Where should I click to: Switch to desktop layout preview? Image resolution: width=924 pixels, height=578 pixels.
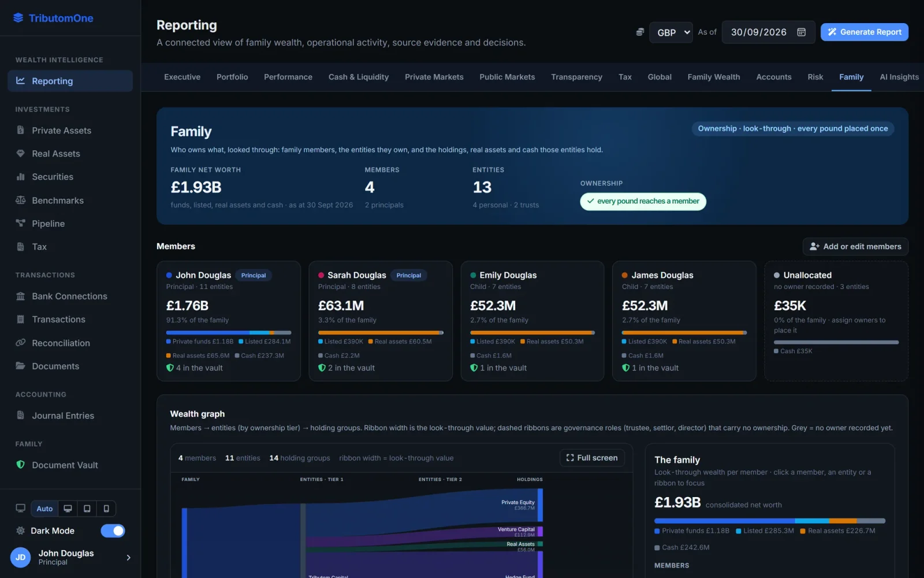point(68,509)
